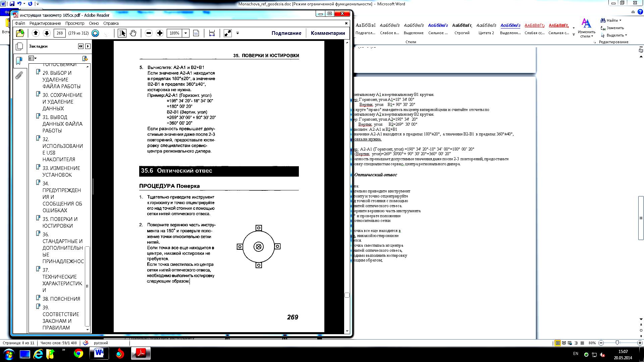Click the muted volume icon in system tray
The width and height of the screenshot is (644, 362).
coord(602,354)
